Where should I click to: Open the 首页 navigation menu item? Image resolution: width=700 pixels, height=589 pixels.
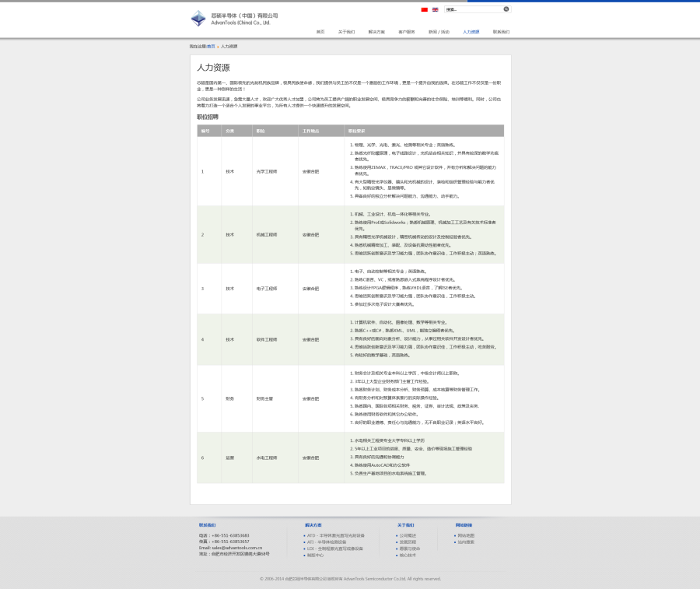coord(320,32)
